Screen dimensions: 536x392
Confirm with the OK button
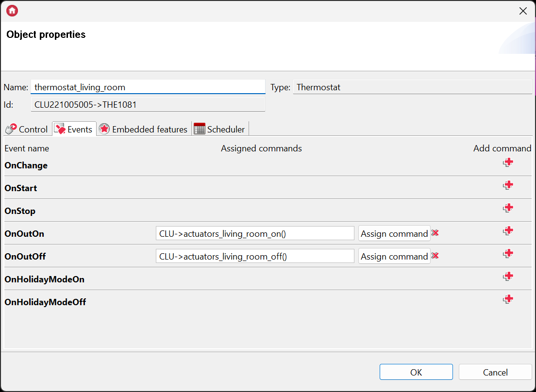tap(416, 372)
